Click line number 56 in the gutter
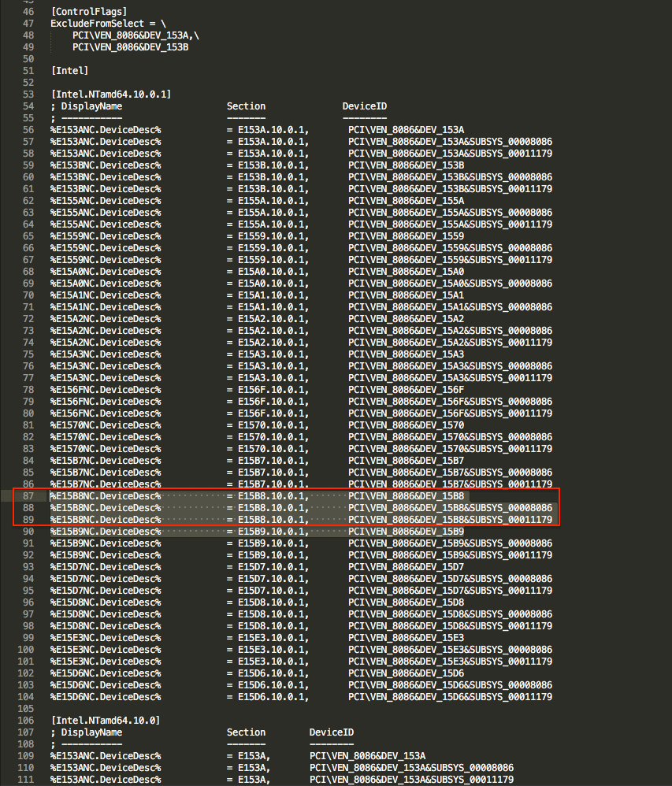672x786 pixels. pos(28,130)
